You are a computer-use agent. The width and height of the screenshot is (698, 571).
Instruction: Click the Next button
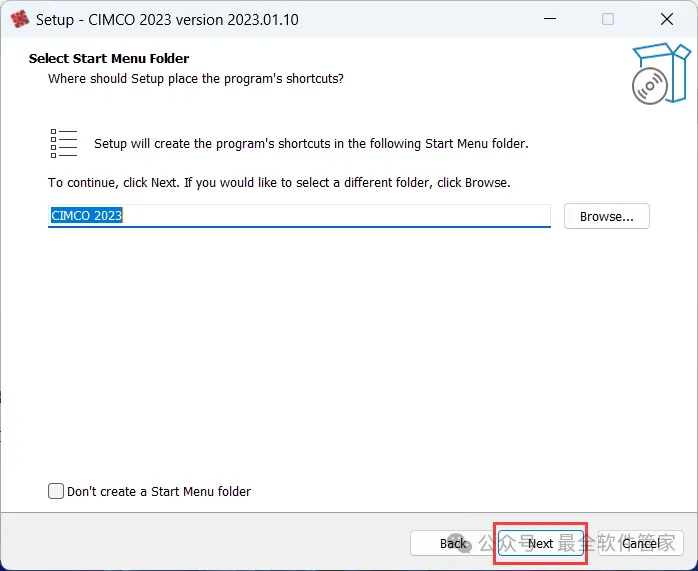click(x=540, y=543)
